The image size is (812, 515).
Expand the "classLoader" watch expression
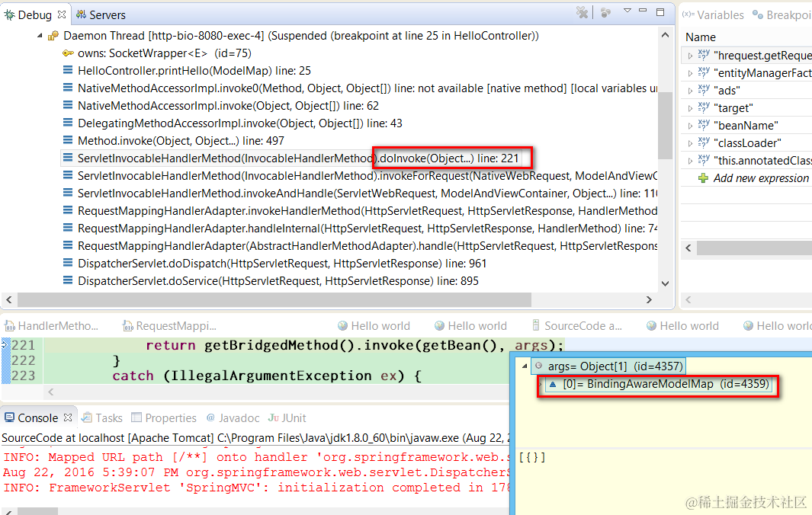point(690,144)
